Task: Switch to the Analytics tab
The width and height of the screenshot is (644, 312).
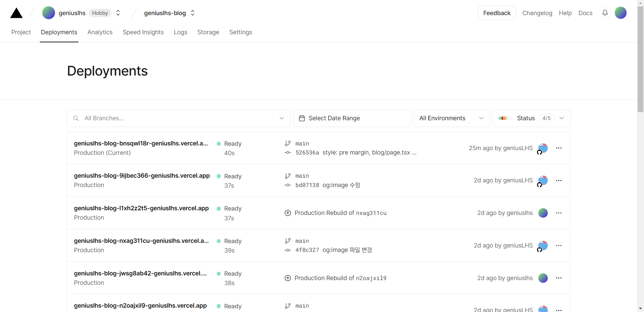Action: [100, 32]
